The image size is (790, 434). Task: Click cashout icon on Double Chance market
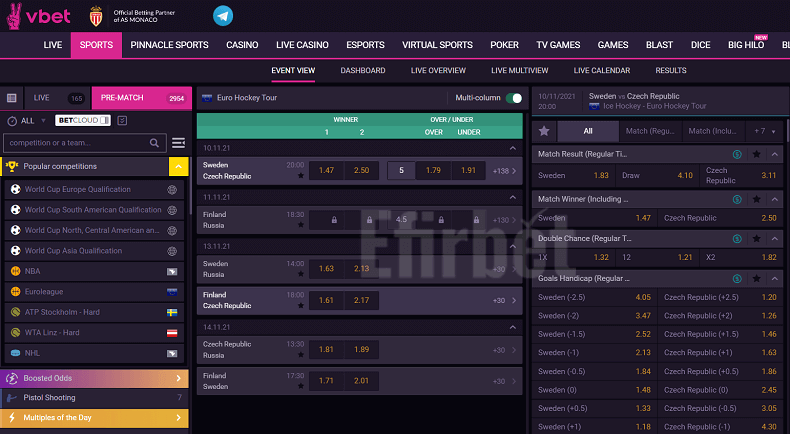tap(737, 238)
